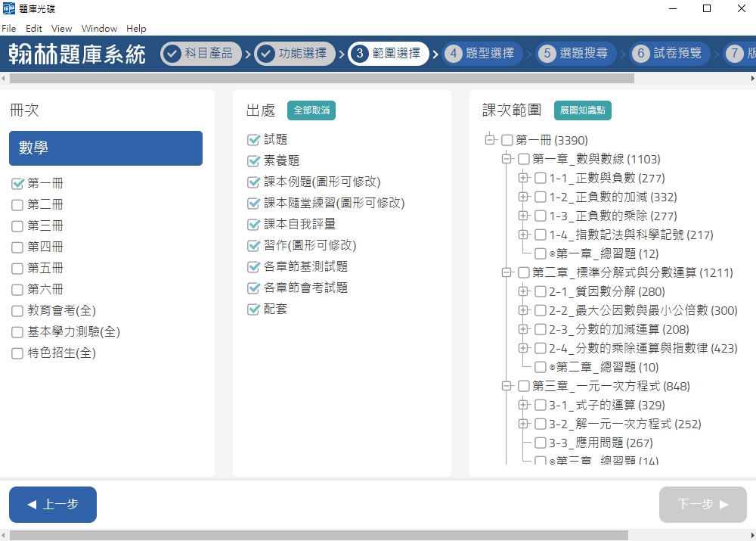The height and width of the screenshot is (541, 756).
Task: Open the Help menu
Action: 136,29
